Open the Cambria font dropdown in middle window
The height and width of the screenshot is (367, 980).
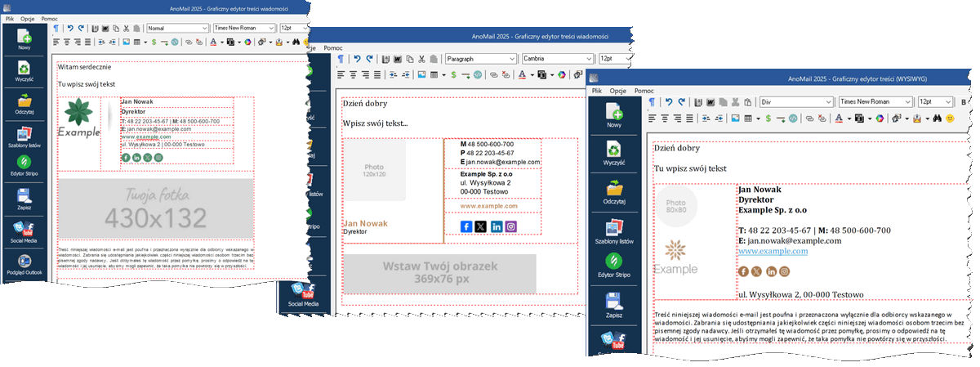tap(558, 59)
